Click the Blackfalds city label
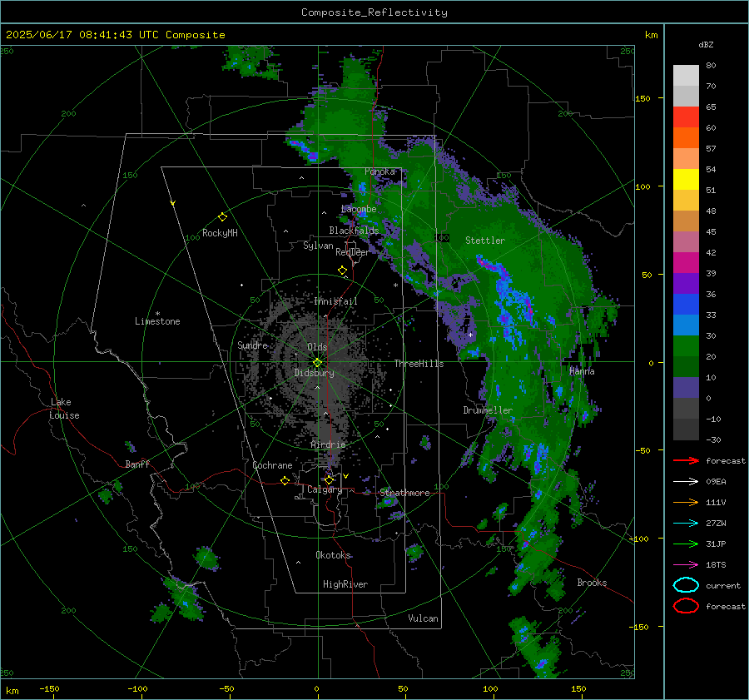This screenshot has width=749, height=700. 354,231
